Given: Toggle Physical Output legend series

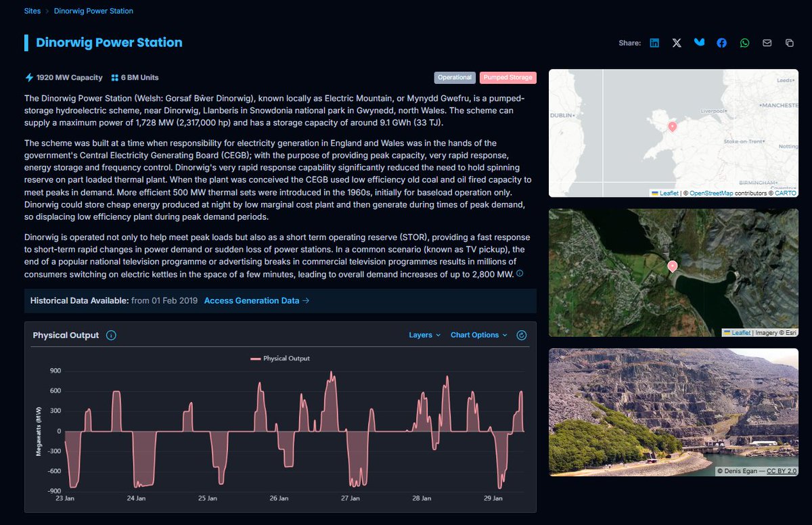Looking at the screenshot, I should [x=280, y=359].
